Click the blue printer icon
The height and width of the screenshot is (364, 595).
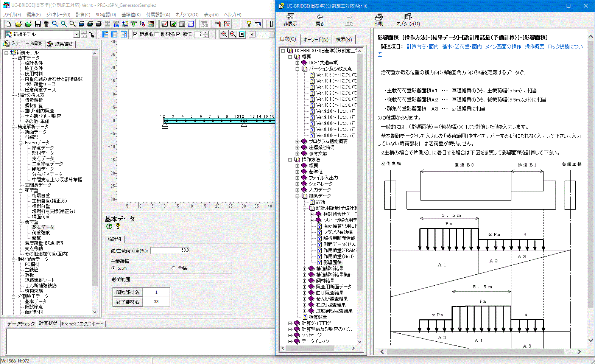(81, 24)
